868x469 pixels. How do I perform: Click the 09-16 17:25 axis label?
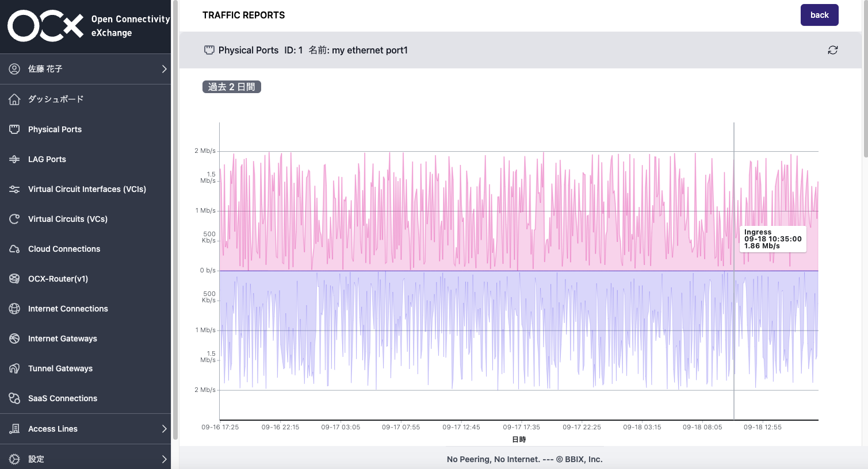point(220,427)
